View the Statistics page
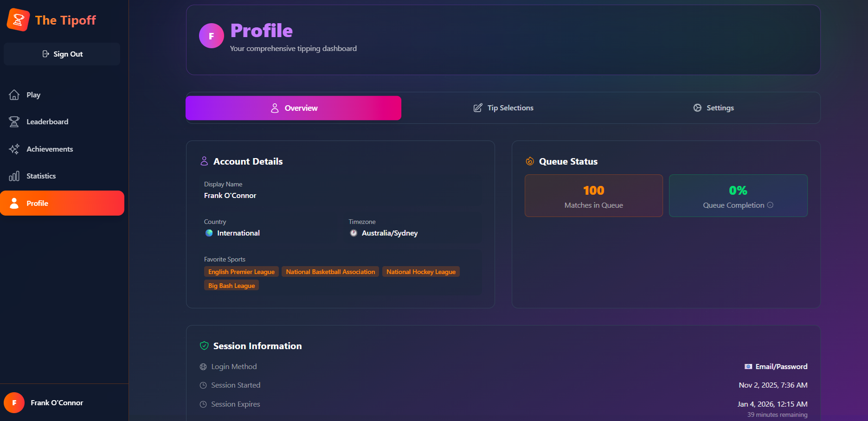The height and width of the screenshot is (421, 868). click(41, 176)
